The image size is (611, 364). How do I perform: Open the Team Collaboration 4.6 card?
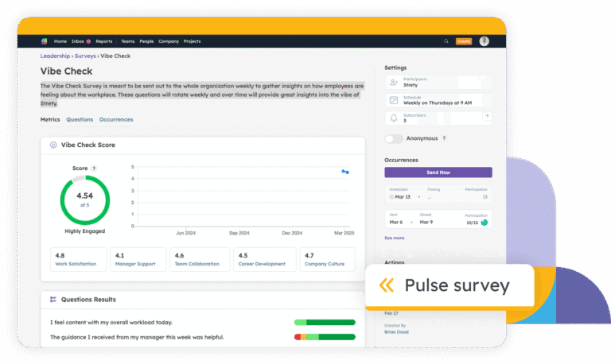tap(200, 259)
